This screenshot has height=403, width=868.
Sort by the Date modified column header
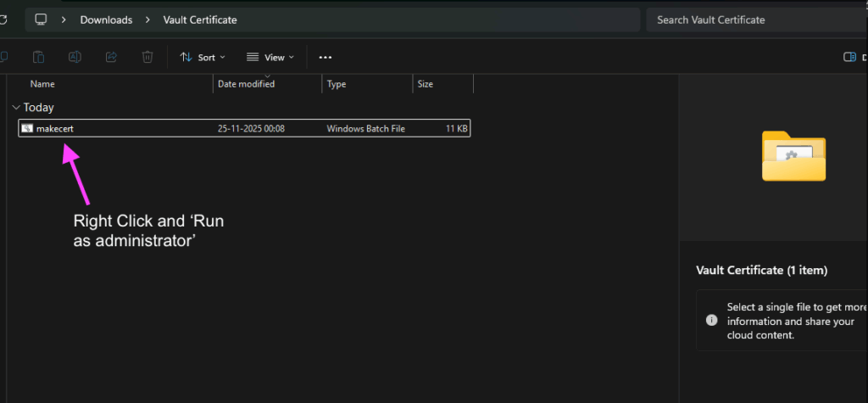(246, 84)
